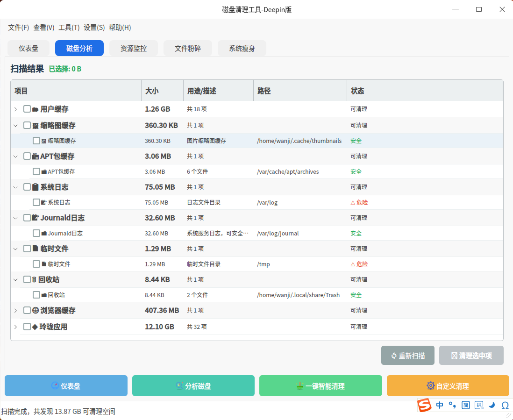Check the 用户缓存 checkbox

[27, 109]
